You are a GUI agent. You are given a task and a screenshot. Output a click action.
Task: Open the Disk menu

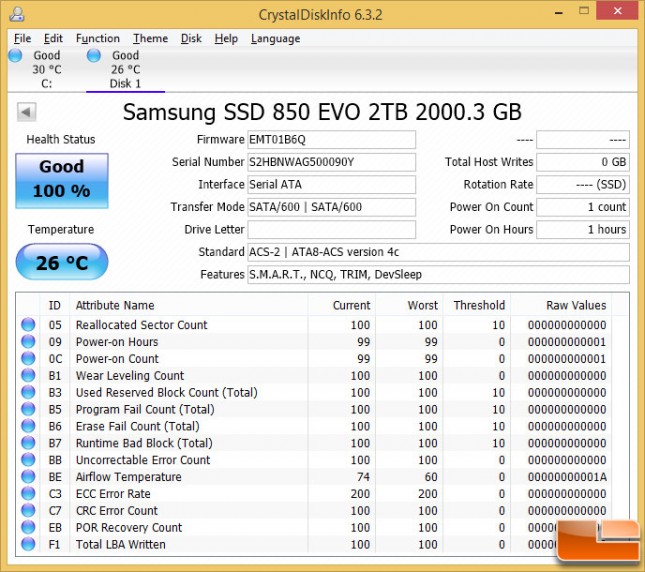click(x=191, y=39)
